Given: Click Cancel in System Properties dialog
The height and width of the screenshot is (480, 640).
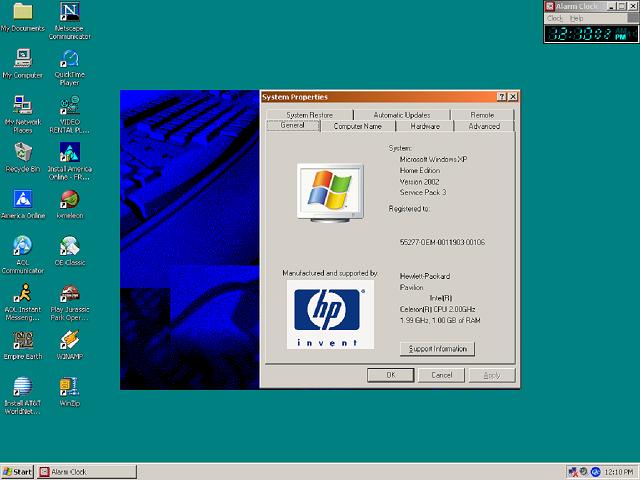Looking at the screenshot, I should 441,375.
